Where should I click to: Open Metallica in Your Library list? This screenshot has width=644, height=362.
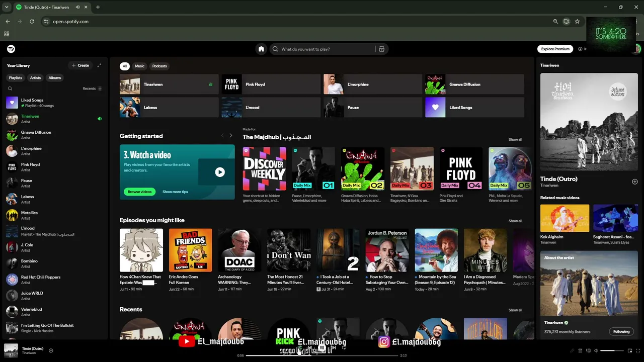tap(55, 215)
